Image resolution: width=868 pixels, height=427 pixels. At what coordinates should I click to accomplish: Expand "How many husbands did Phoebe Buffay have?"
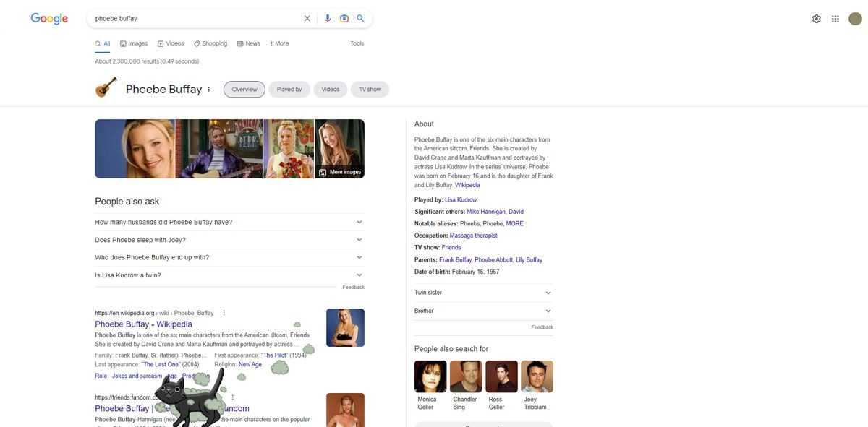359,222
